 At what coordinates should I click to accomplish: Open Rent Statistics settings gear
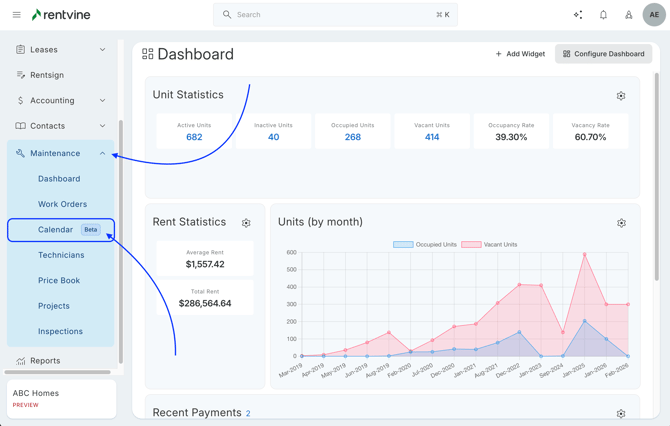(x=246, y=223)
